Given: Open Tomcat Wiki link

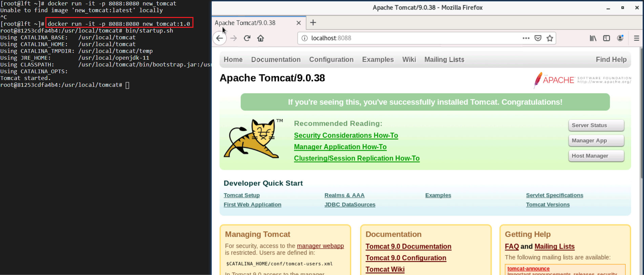Looking at the screenshot, I should tap(385, 269).
